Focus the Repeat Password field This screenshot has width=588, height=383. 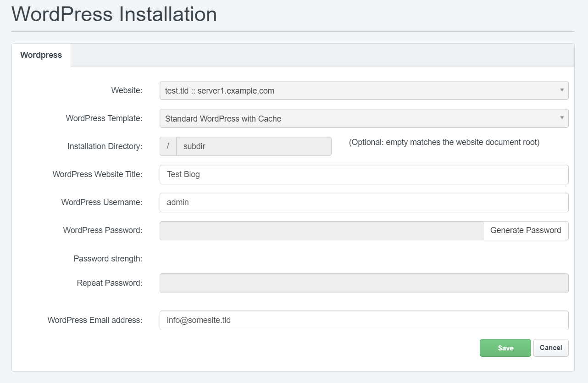[364, 283]
